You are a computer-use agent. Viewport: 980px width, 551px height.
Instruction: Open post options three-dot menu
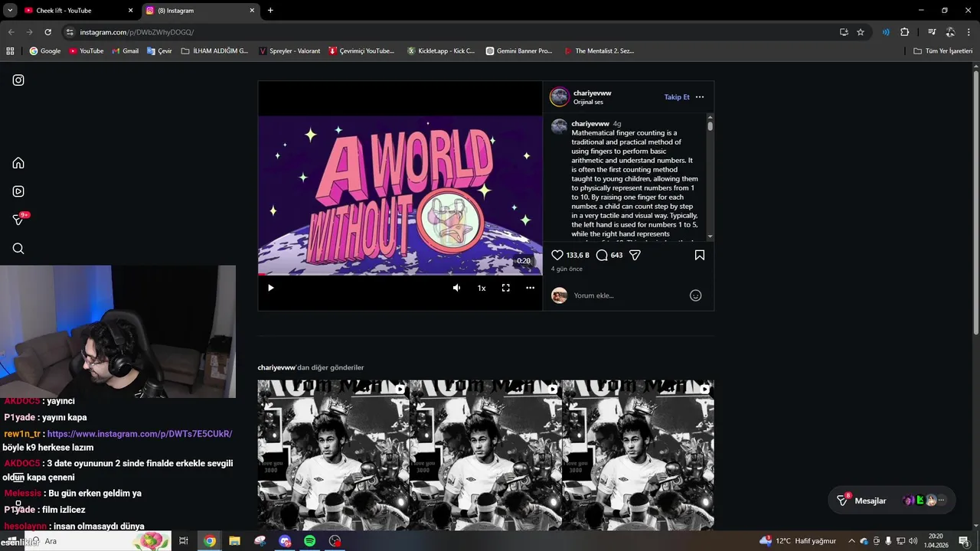point(700,97)
